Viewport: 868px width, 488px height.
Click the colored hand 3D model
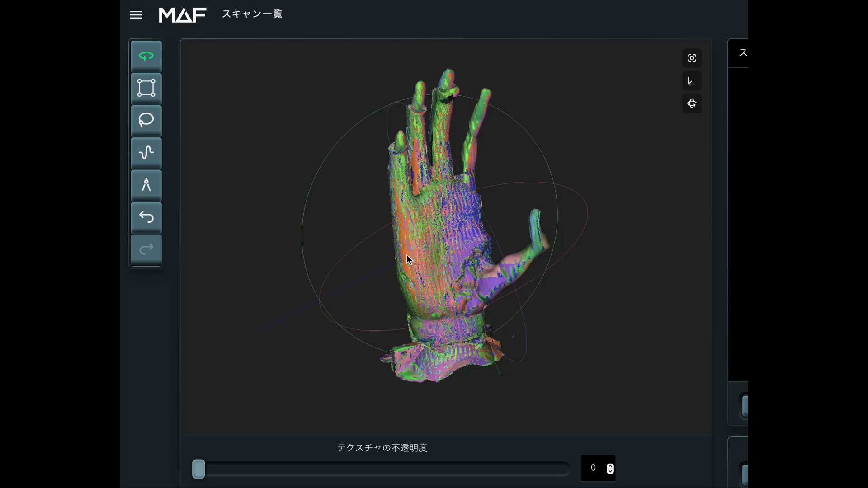tap(443, 235)
